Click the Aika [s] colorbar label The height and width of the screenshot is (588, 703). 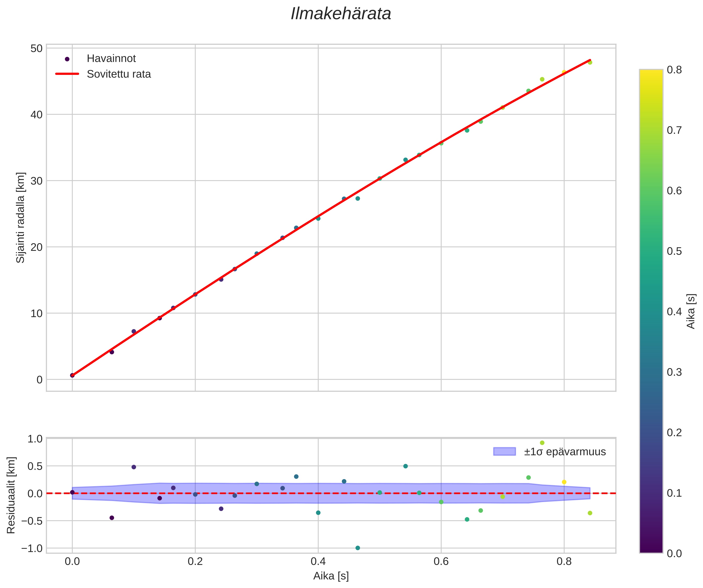tap(691, 311)
